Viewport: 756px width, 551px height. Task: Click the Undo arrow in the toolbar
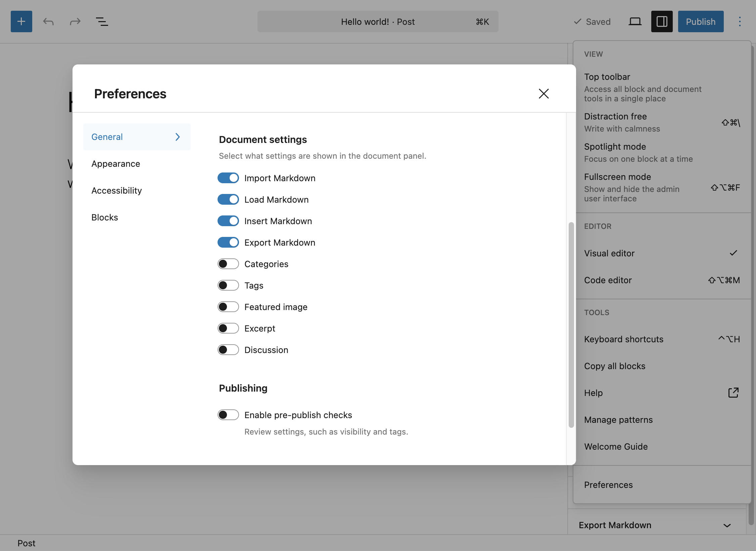pos(48,21)
